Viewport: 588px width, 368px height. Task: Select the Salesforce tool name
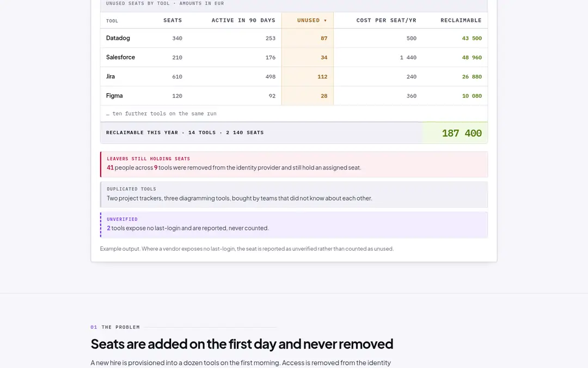[120, 57]
